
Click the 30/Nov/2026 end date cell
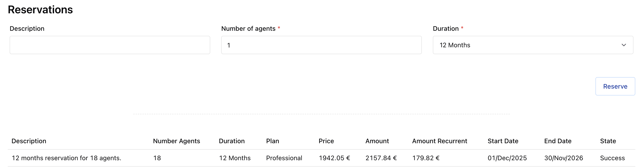click(563, 158)
